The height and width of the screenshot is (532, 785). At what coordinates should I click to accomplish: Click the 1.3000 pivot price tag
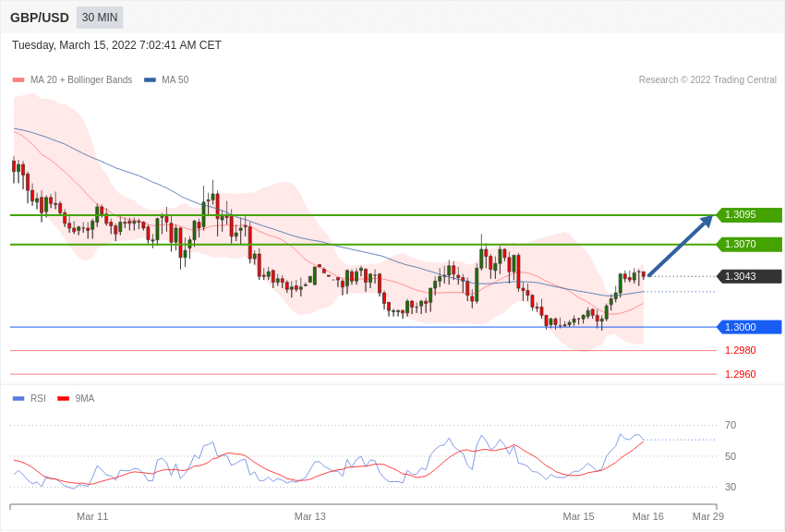click(749, 327)
